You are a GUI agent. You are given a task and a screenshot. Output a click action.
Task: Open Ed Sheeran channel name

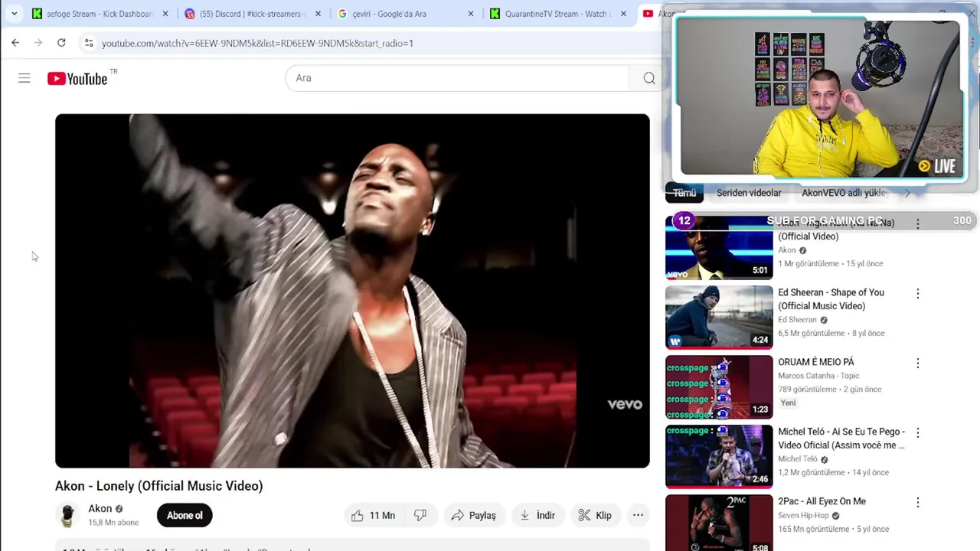coord(797,320)
